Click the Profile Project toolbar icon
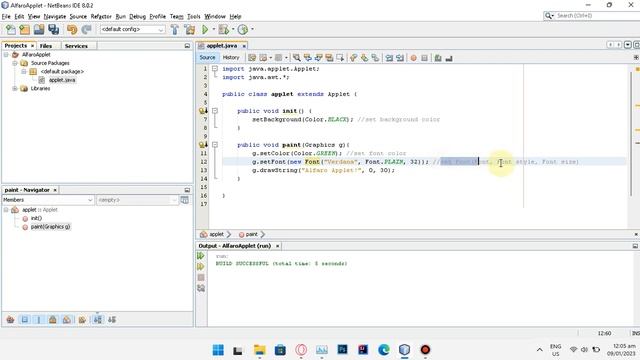640x360 pixels. click(x=243, y=29)
